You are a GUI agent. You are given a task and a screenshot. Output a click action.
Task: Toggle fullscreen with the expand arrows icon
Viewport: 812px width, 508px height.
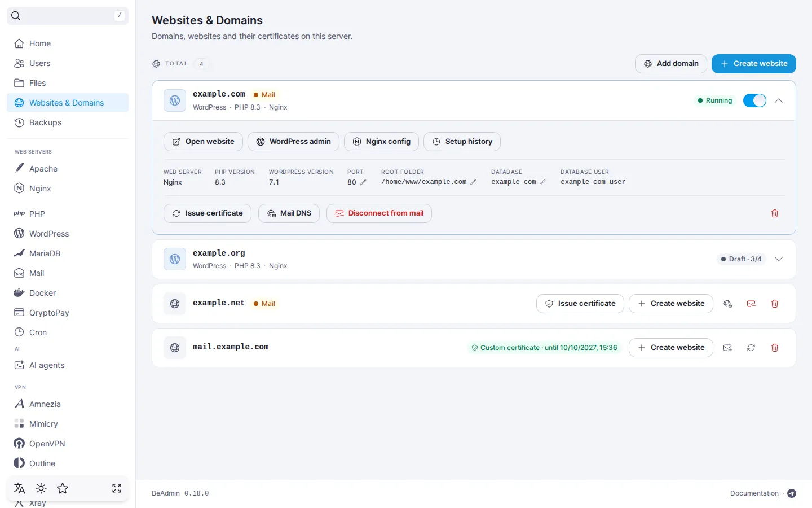pyautogui.click(x=117, y=488)
